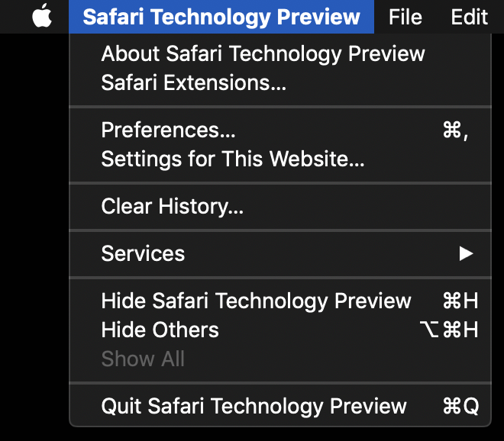
Task: Quit Safari Technology Preview from menu
Action: click(x=280, y=406)
